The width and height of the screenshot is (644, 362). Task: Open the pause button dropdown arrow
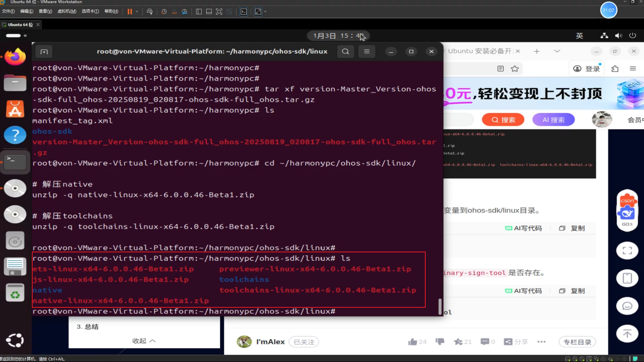[x=137, y=11]
